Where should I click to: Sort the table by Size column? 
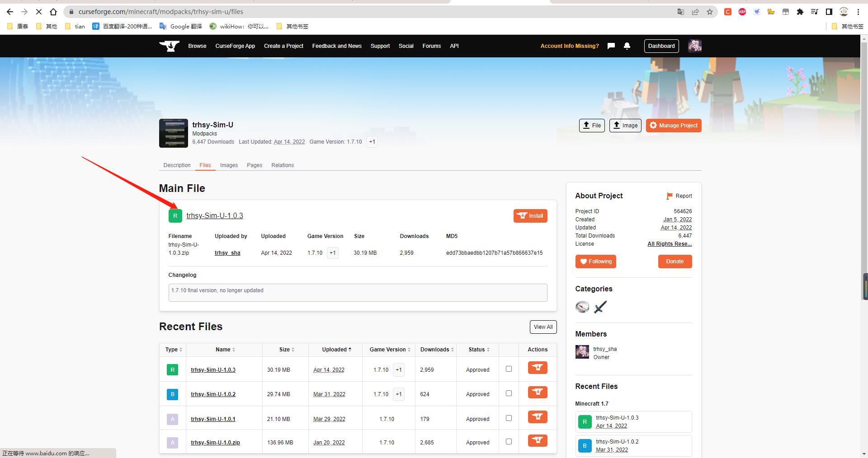click(x=287, y=350)
